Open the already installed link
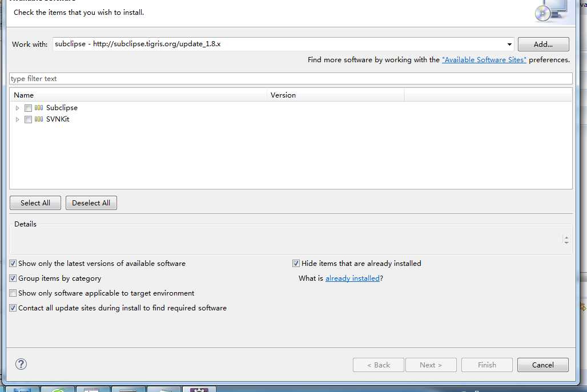The image size is (587, 392). point(352,278)
